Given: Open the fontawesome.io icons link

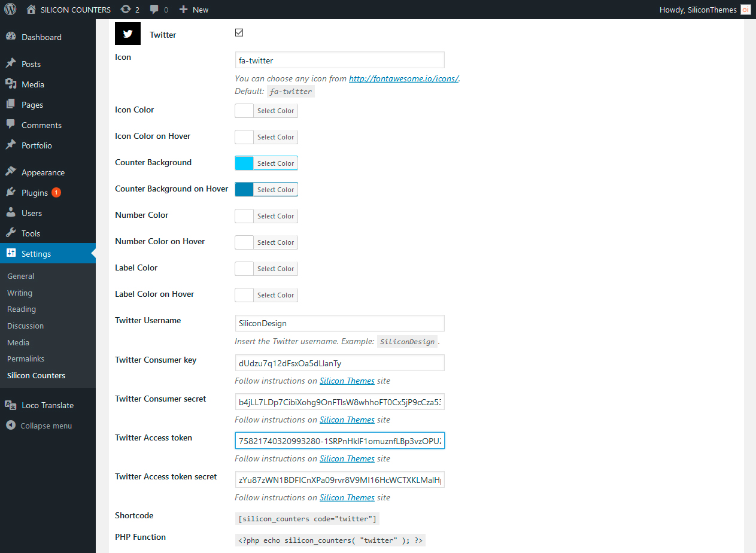Looking at the screenshot, I should click(404, 78).
